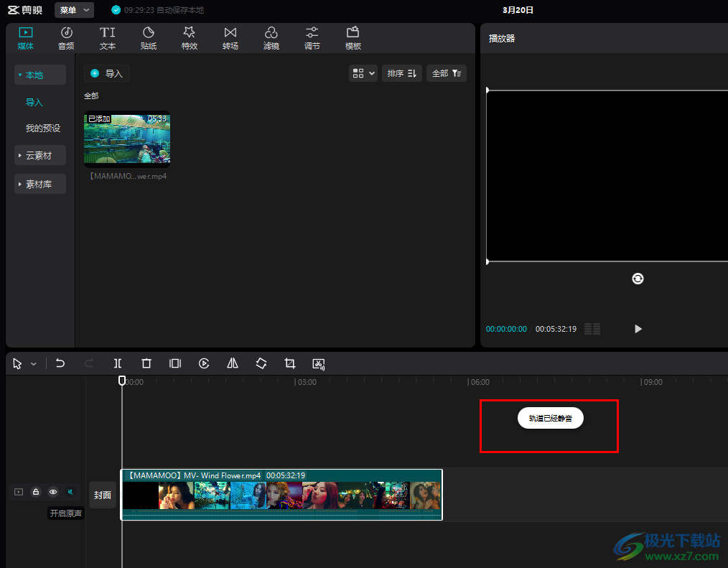The width and height of the screenshot is (728, 568).
Task: Open the 媒体 (Media) tab
Action: [26, 38]
